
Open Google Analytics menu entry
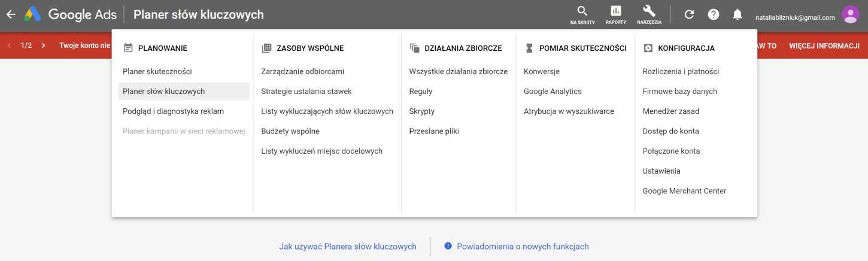552,92
